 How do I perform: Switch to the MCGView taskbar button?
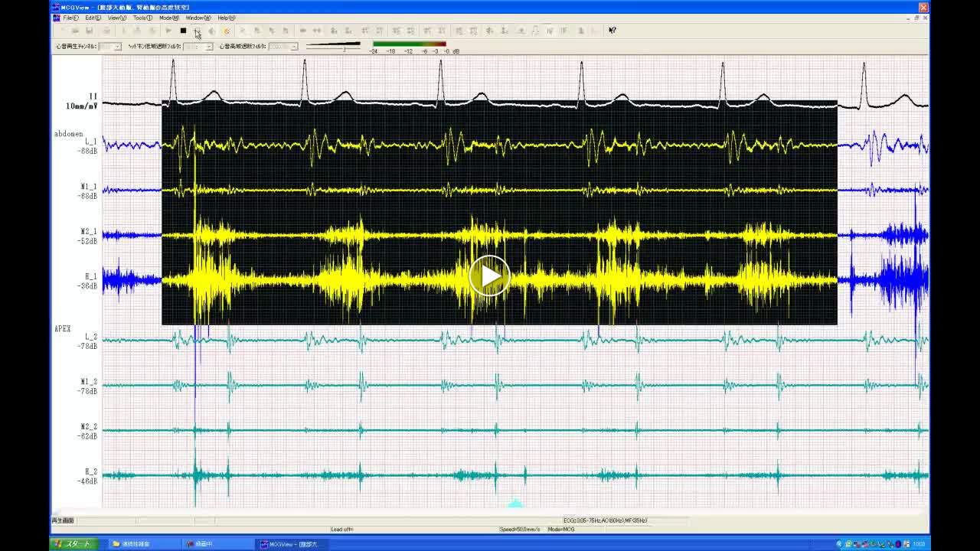click(291, 544)
